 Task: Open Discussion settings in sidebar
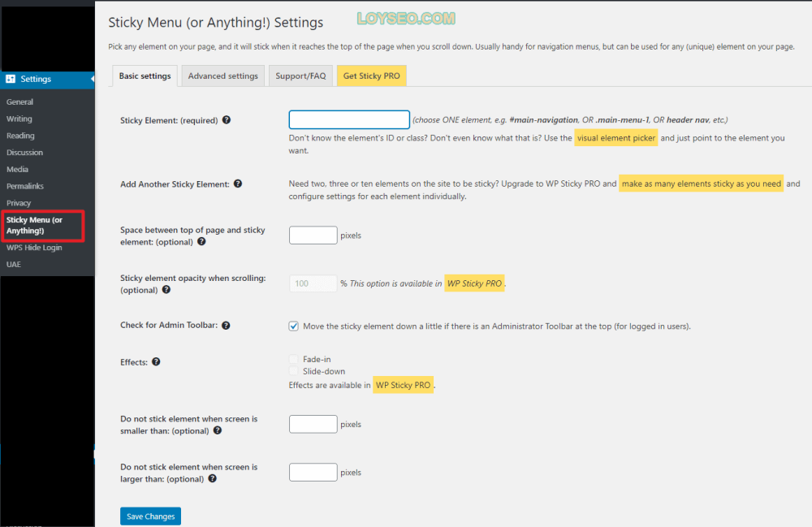point(25,152)
